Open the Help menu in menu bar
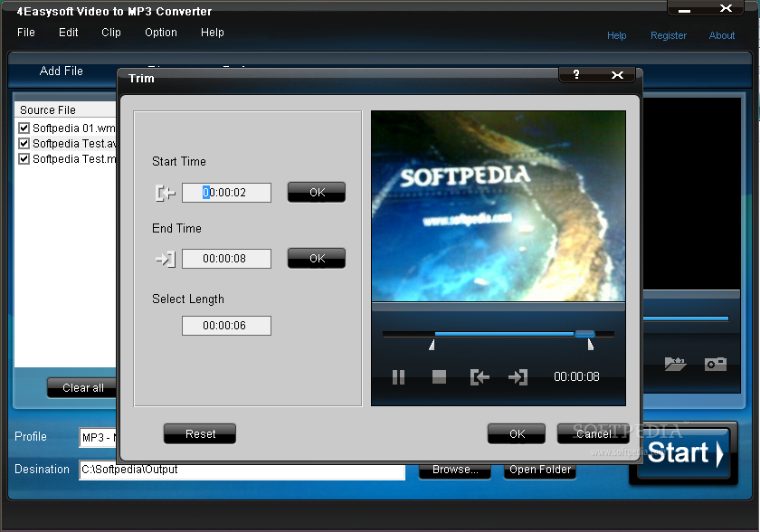 coord(213,33)
